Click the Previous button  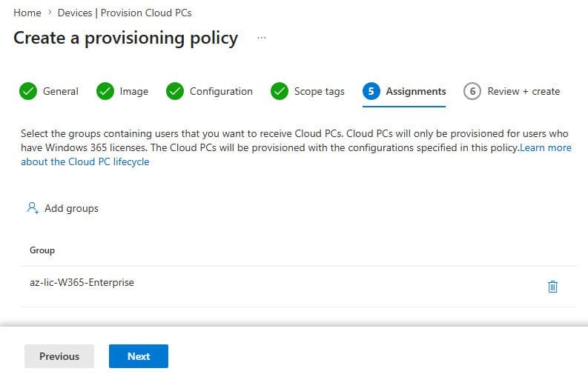click(59, 356)
